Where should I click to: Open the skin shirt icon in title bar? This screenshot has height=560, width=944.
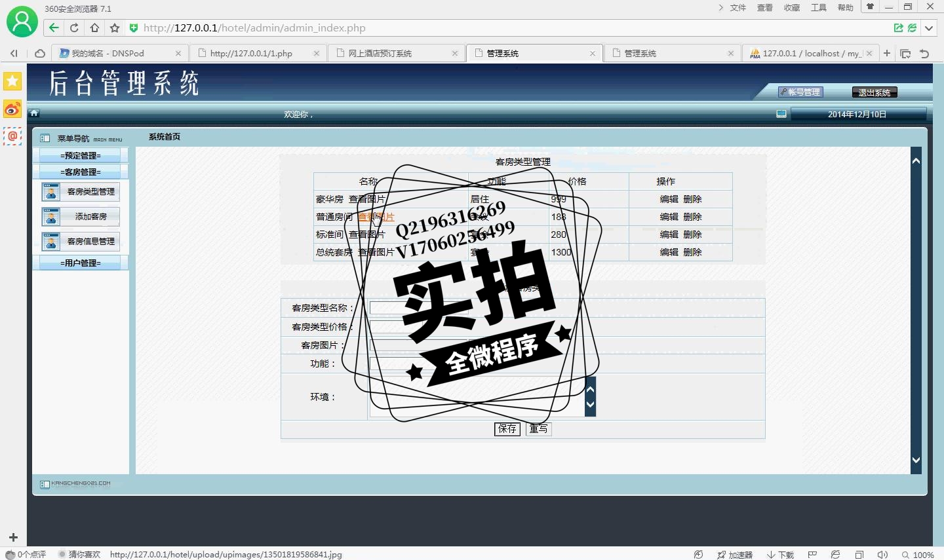(x=870, y=7)
